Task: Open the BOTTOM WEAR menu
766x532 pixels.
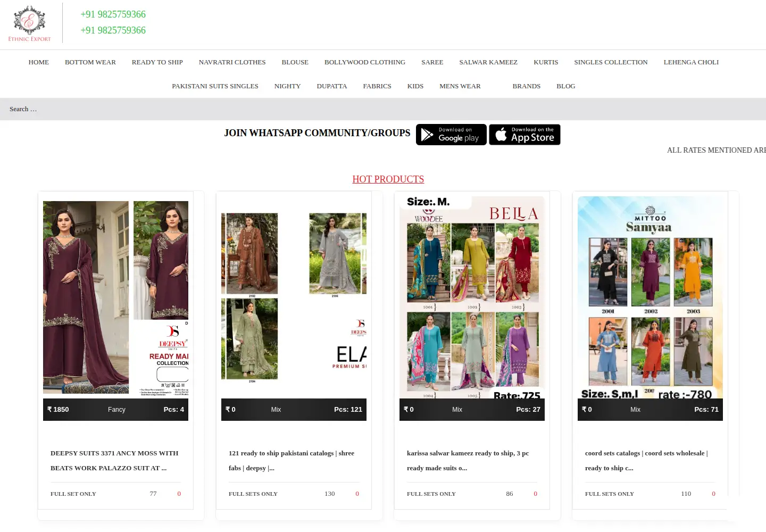Action: (90, 62)
